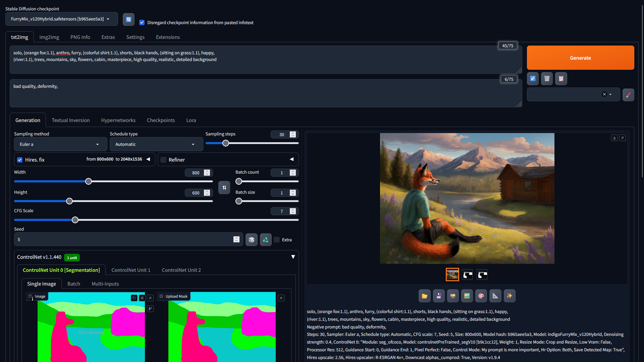
Task: Collapse the ControlNet v1.1.440 section
Action: click(x=293, y=257)
